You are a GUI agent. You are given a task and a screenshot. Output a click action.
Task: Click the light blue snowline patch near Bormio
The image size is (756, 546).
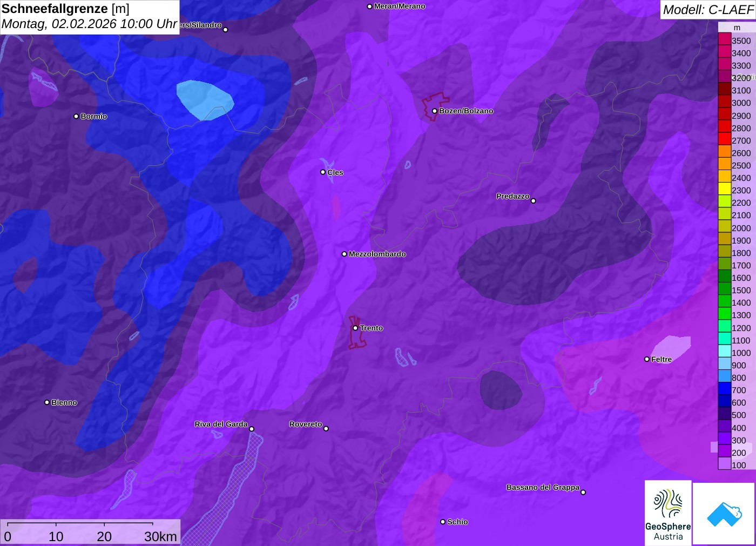[x=205, y=100]
